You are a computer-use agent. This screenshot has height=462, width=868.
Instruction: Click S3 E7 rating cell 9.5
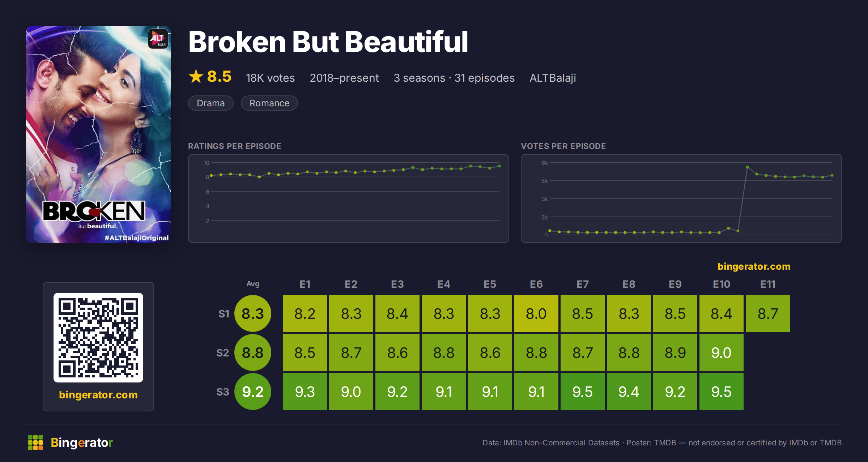pyautogui.click(x=583, y=392)
